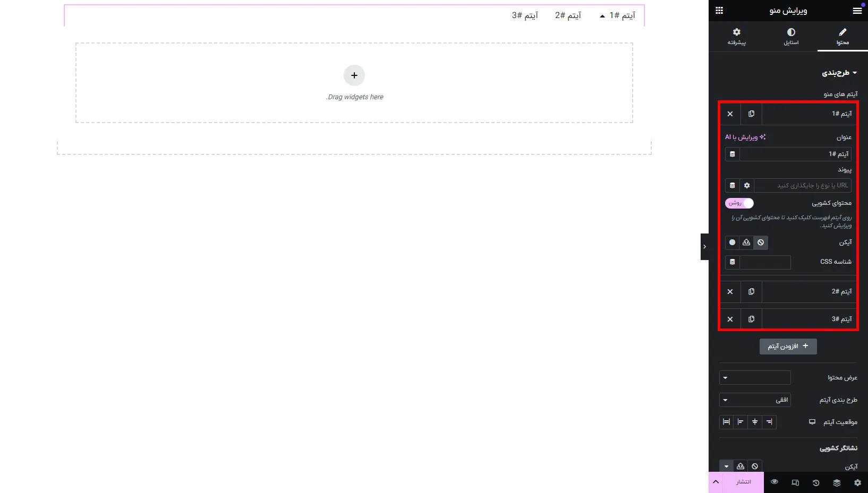
Task: Preview changes with the eye icon
Action: click(x=775, y=482)
